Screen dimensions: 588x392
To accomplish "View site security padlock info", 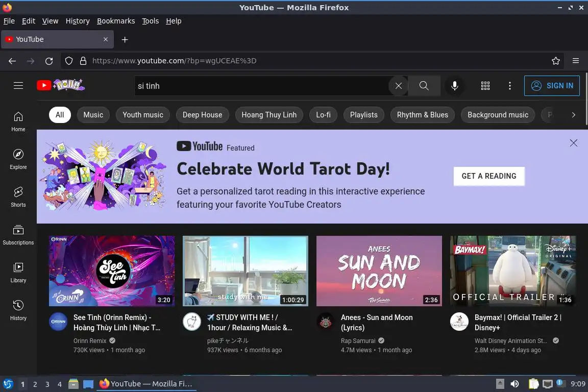I will click(83, 61).
